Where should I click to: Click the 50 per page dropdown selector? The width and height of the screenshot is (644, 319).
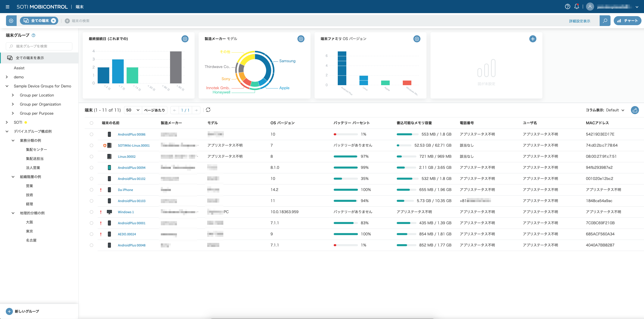pyautogui.click(x=132, y=110)
